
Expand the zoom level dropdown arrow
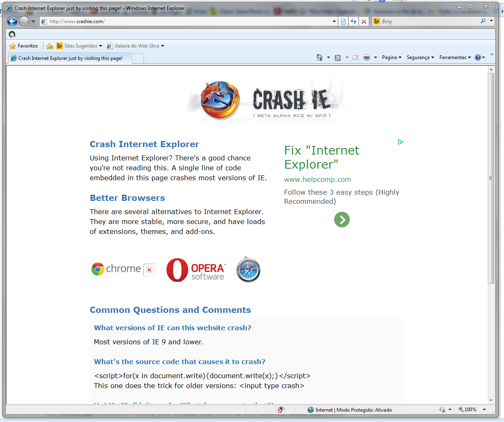[x=484, y=410]
